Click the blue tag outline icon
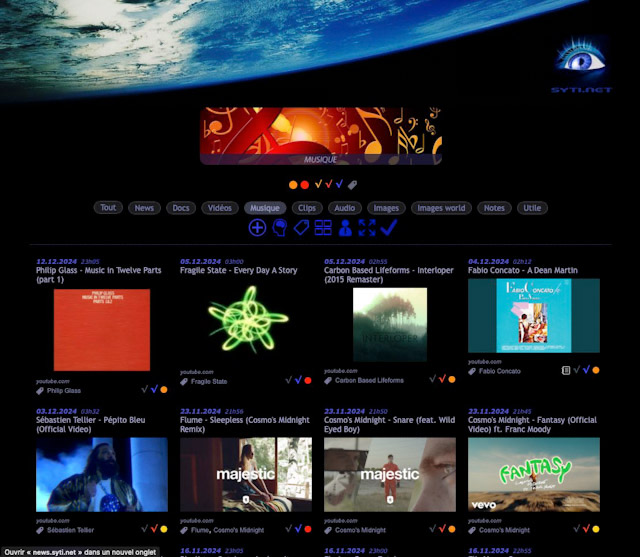The width and height of the screenshot is (640, 557). click(x=301, y=228)
